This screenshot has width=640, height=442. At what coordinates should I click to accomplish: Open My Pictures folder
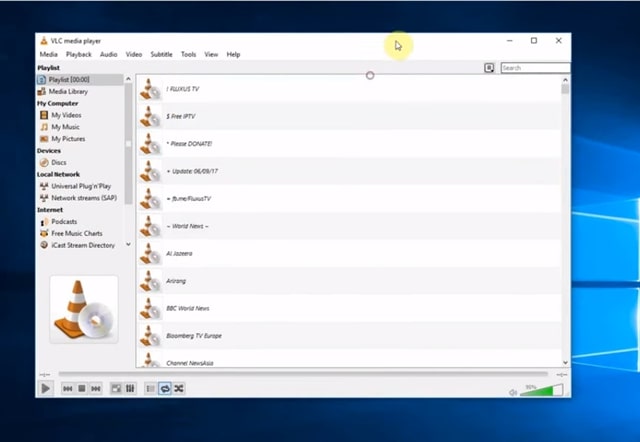click(68, 139)
